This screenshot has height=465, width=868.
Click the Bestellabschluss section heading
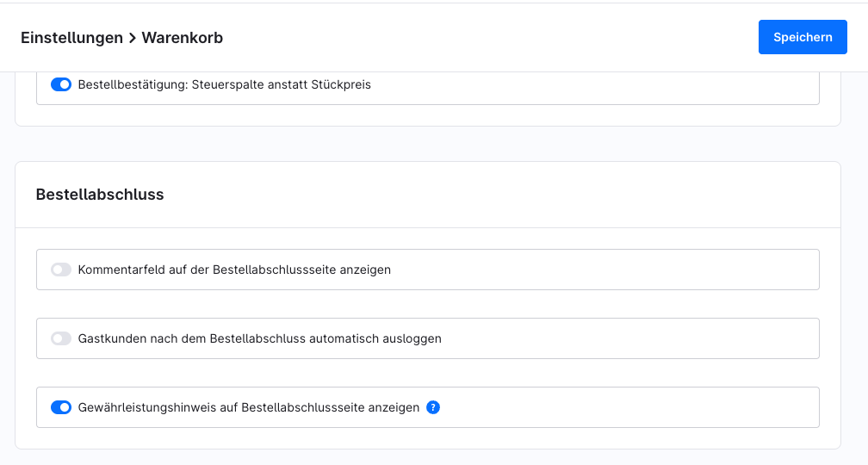coord(100,195)
